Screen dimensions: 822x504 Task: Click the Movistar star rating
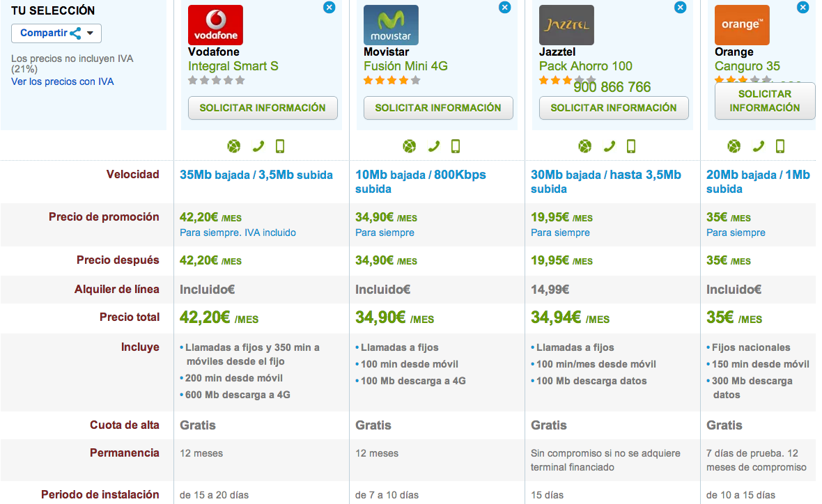[392, 80]
